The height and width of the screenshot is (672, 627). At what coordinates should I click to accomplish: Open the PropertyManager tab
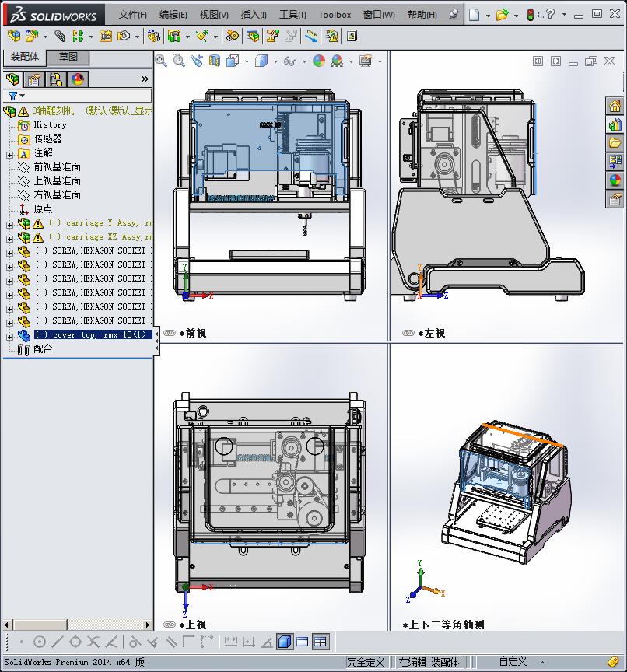(34, 79)
